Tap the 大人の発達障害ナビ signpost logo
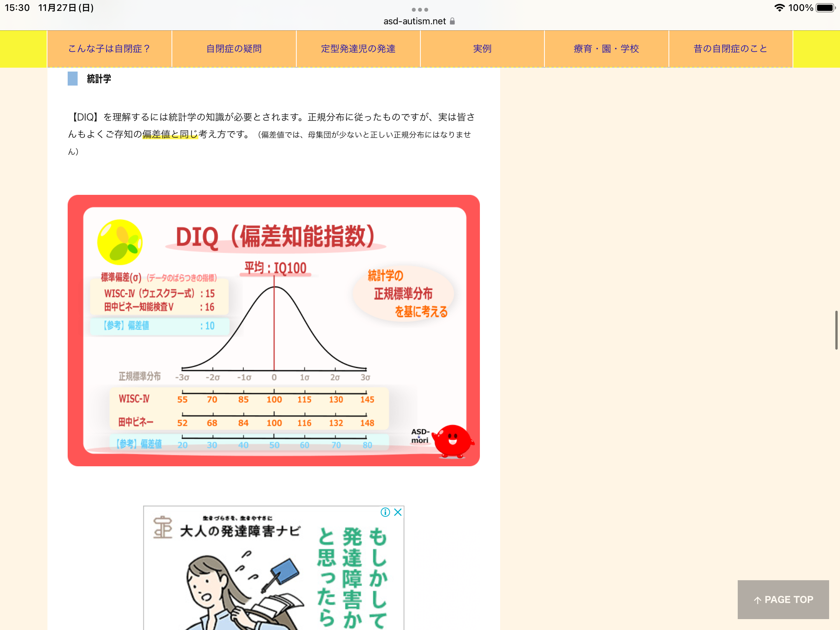Image resolution: width=840 pixels, height=630 pixels. click(163, 527)
